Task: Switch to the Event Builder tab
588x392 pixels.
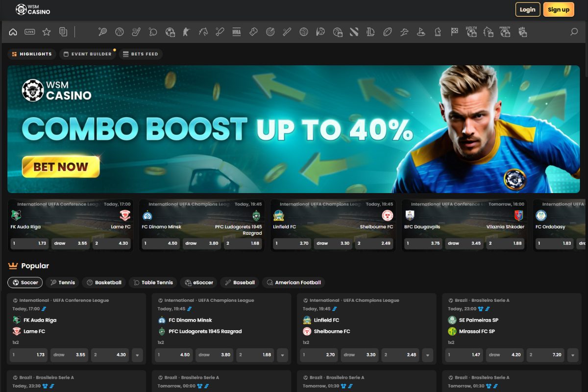Action: point(87,54)
